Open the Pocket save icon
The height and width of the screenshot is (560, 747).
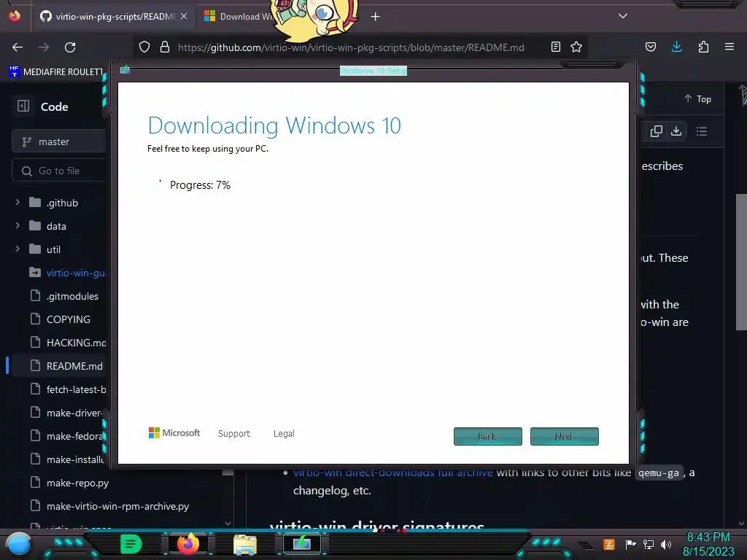pyautogui.click(x=650, y=47)
